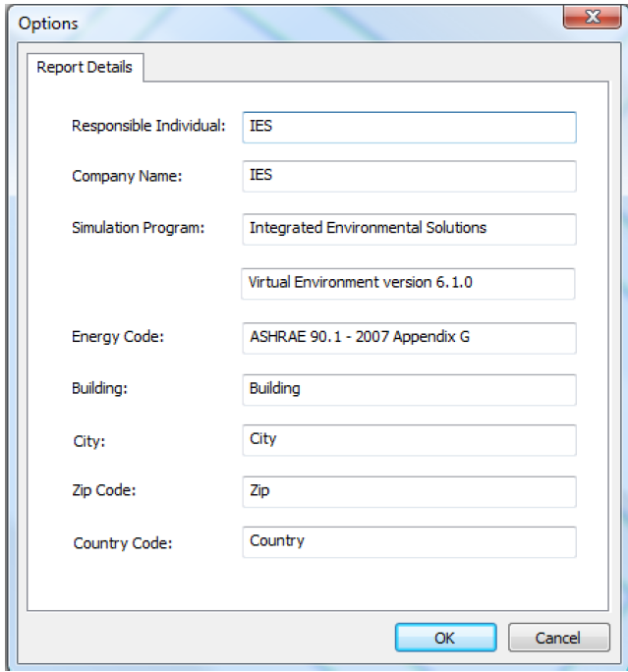Cancel the Options dialog
The width and height of the screenshot is (628, 672).
click(557, 638)
